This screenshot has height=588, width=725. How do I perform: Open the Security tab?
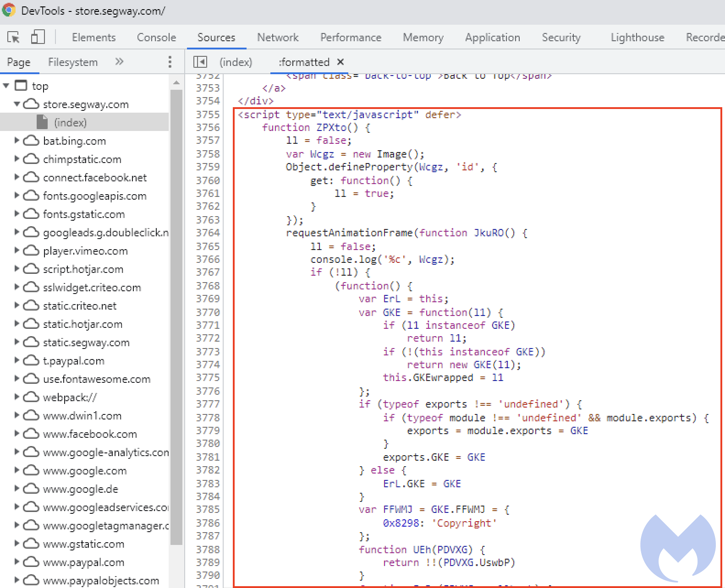(x=561, y=38)
